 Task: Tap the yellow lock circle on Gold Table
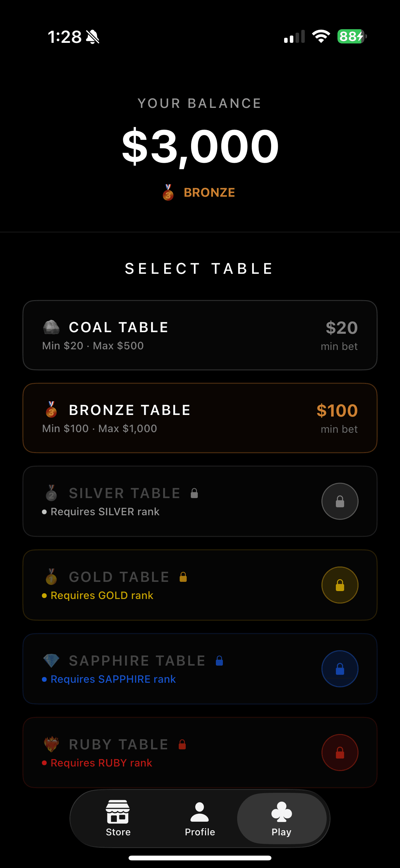[340, 585]
